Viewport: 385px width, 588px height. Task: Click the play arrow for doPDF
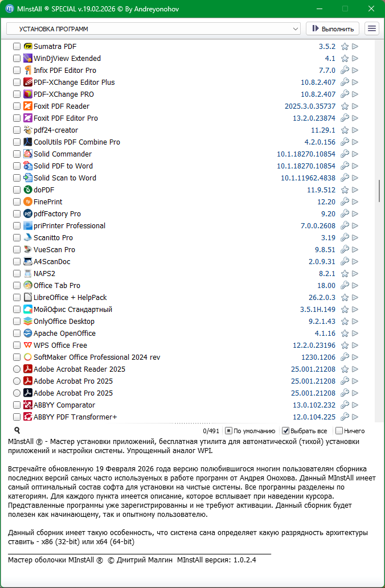(x=355, y=190)
